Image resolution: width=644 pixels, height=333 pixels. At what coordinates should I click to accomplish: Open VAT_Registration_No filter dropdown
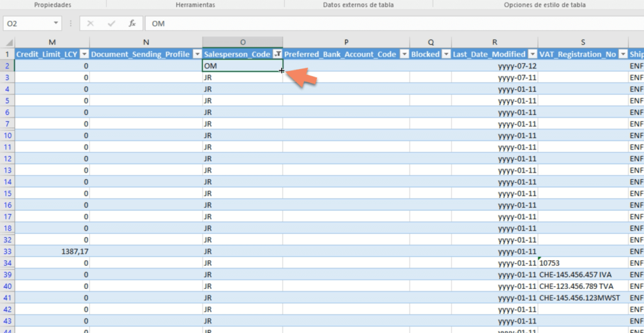pyautogui.click(x=623, y=55)
